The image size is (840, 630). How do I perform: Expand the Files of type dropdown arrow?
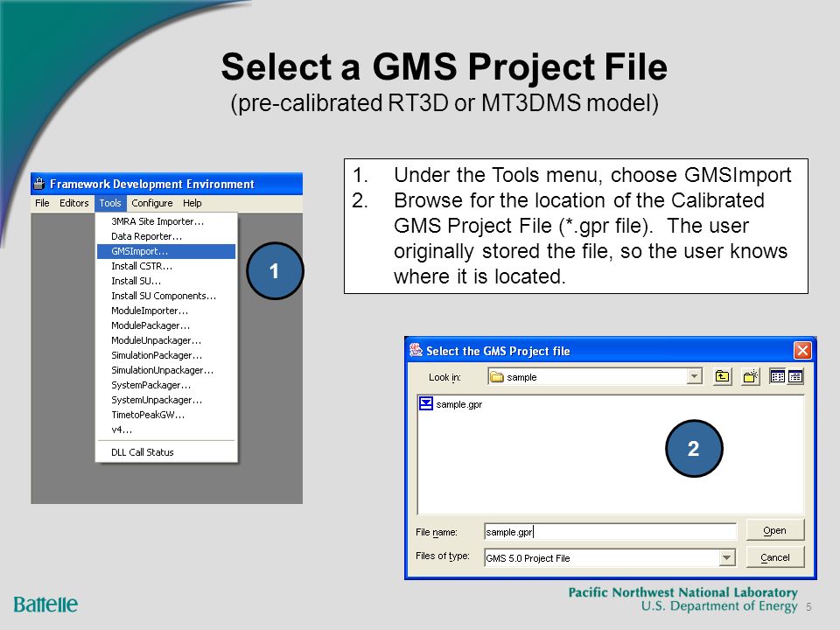pyautogui.click(x=726, y=557)
